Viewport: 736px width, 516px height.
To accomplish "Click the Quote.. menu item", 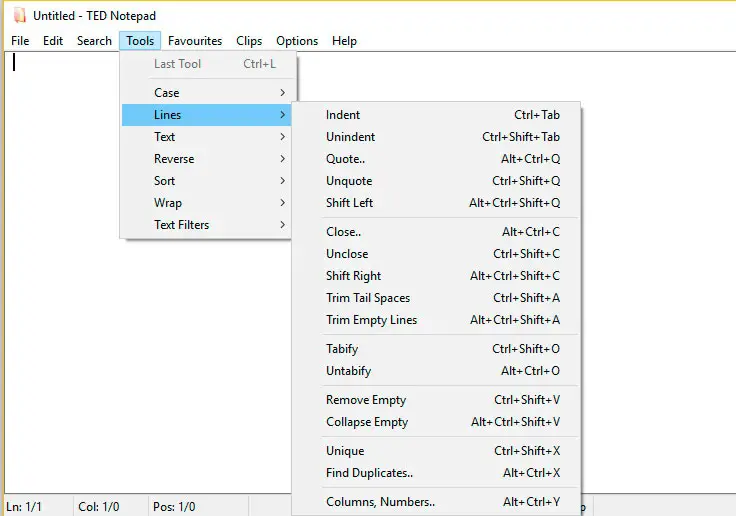I will 346,159.
